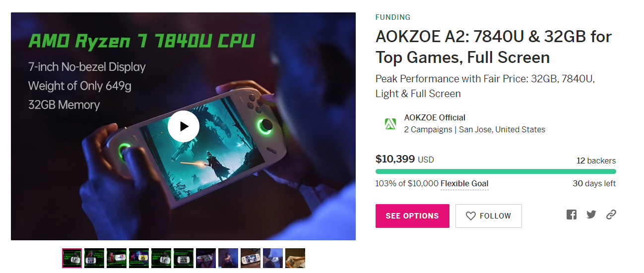The height and width of the screenshot is (273, 644).
Task: Play the AOKZOE A2 campaign video
Action: [184, 126]
